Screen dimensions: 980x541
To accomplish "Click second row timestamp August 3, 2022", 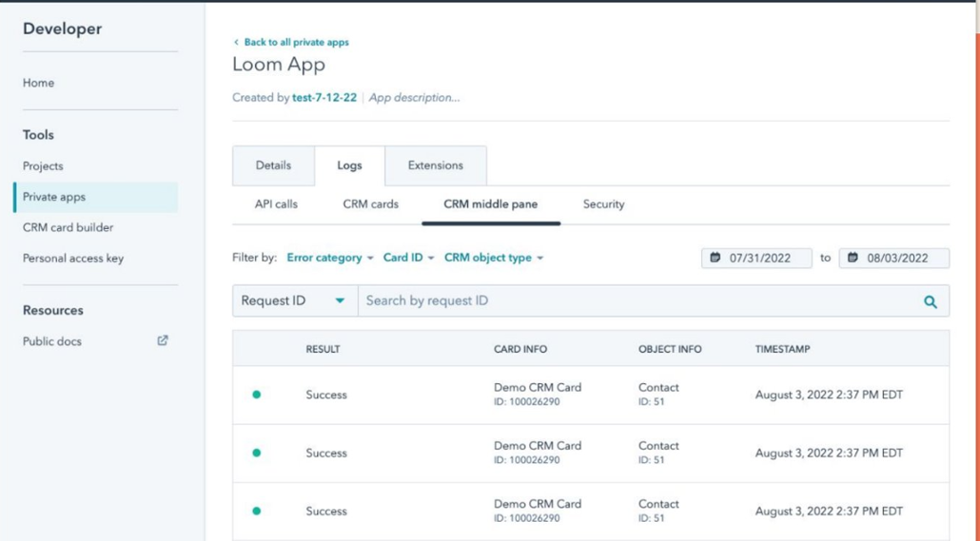I will (829, 453).
